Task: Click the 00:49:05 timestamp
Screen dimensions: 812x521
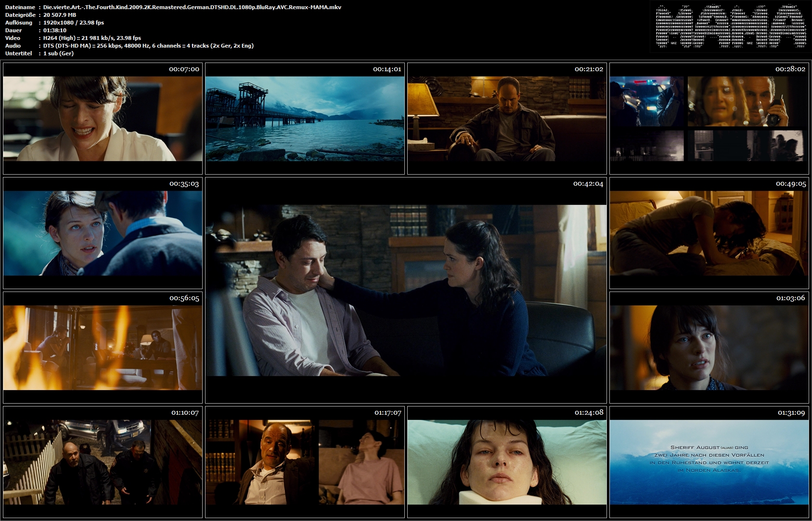Action: (x=791, y=184)
